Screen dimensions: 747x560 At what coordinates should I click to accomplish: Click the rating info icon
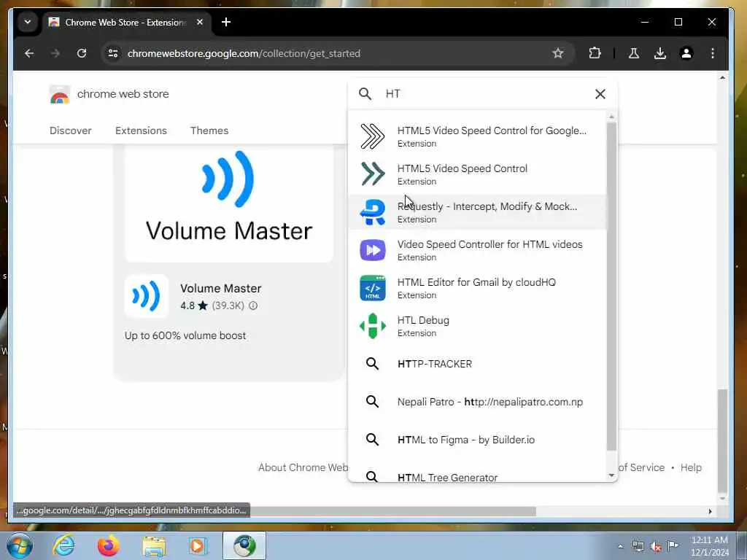[253, 306]
